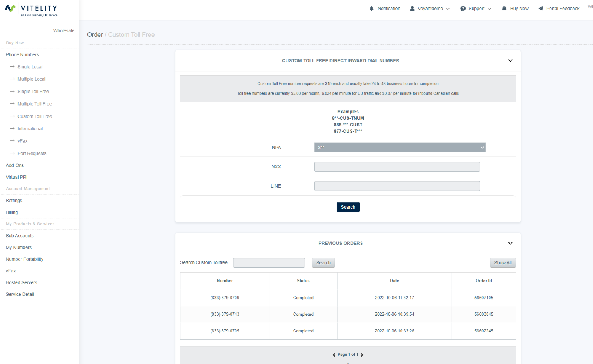The width and height of the screenshot is (593, 364).
Task: Click the Search Custom Tollfree text box
Action: point(269,262)
